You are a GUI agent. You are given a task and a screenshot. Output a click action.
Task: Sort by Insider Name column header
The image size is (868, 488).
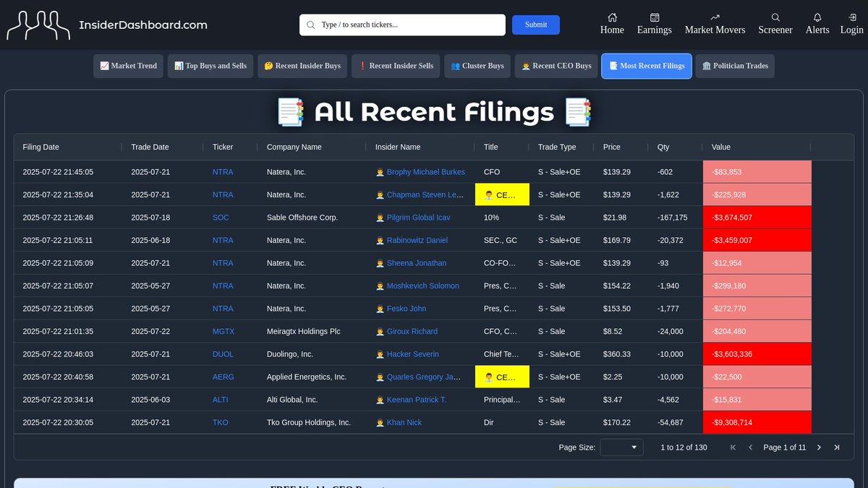398,147
